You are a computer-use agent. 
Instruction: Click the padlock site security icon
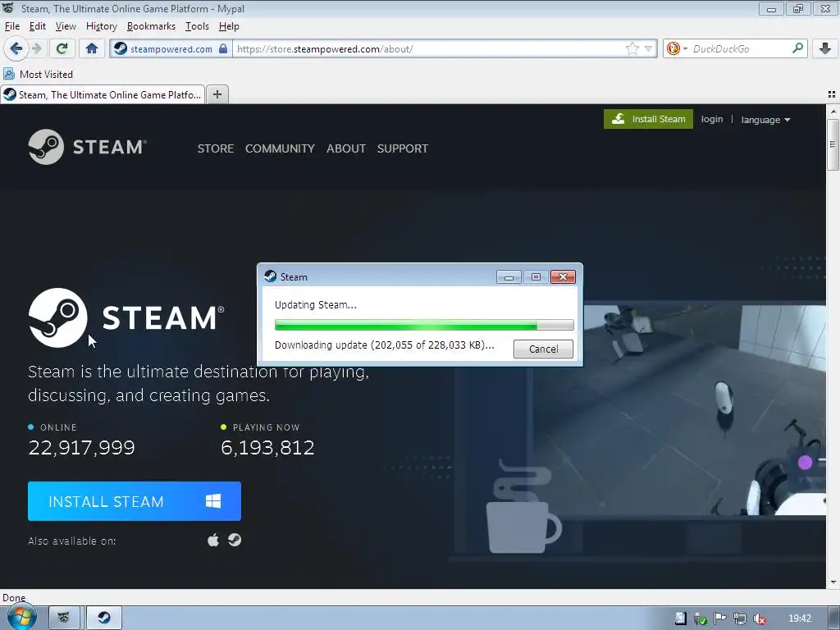[x=223, y=48]
